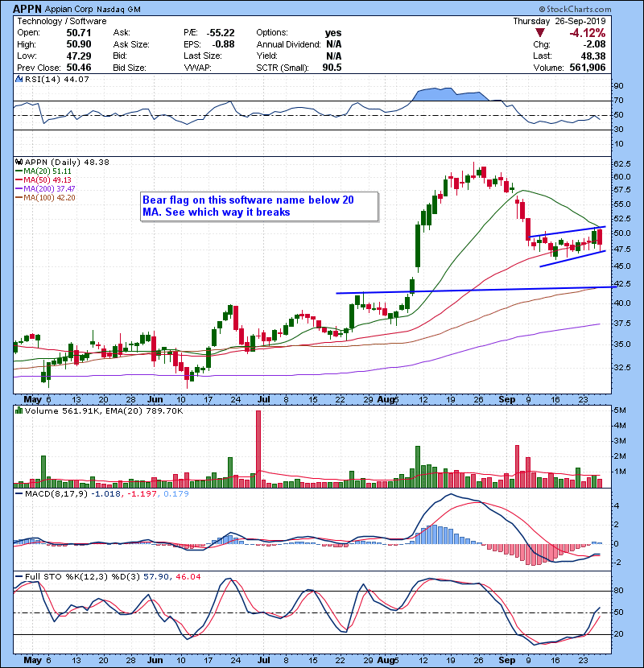Select the Technology / Software sector label
This screenshot has width=644, height=668.
pos(62,21)
